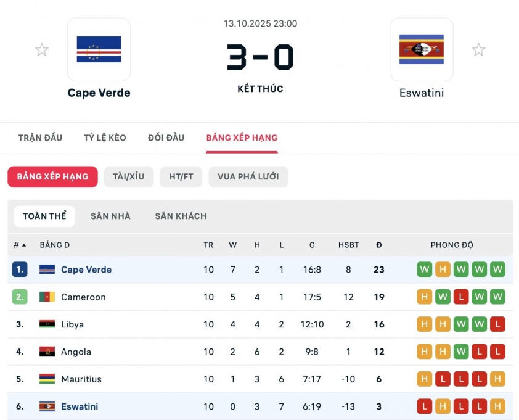Viewport: 519px width, 420px height.
Task: Switch standings to SÂN KHÁCH
Action: 181,216
